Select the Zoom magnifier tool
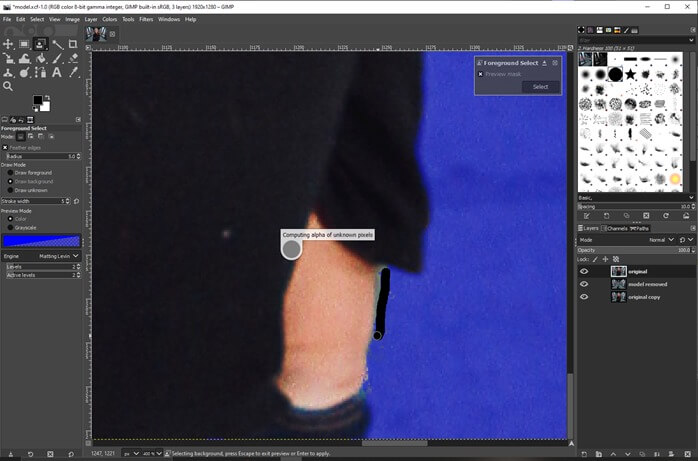This screenshot has height=461, width=698. point(8,86)
